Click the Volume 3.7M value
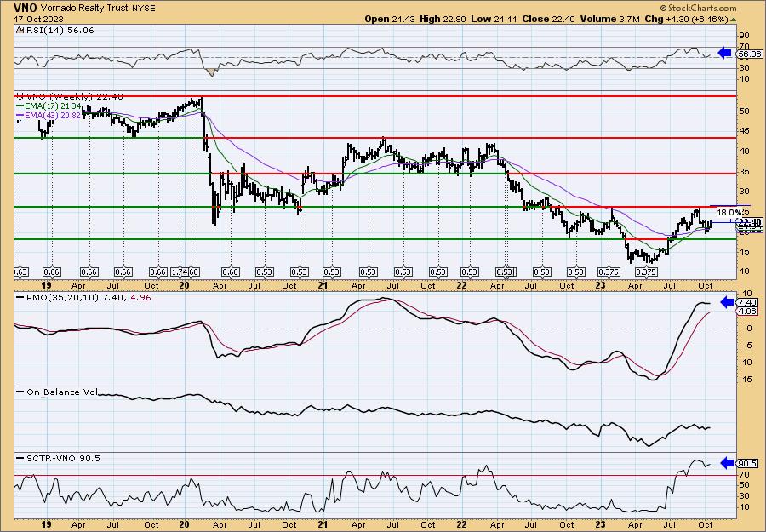Image resolution: width=766 pixels, height=532 pixels. 609,19
